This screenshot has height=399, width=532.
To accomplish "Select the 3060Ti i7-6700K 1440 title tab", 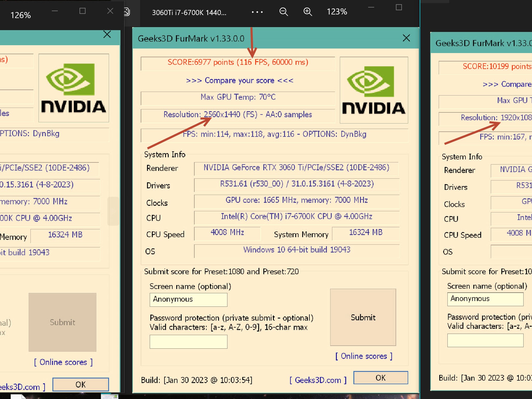I will click(189, 12).
